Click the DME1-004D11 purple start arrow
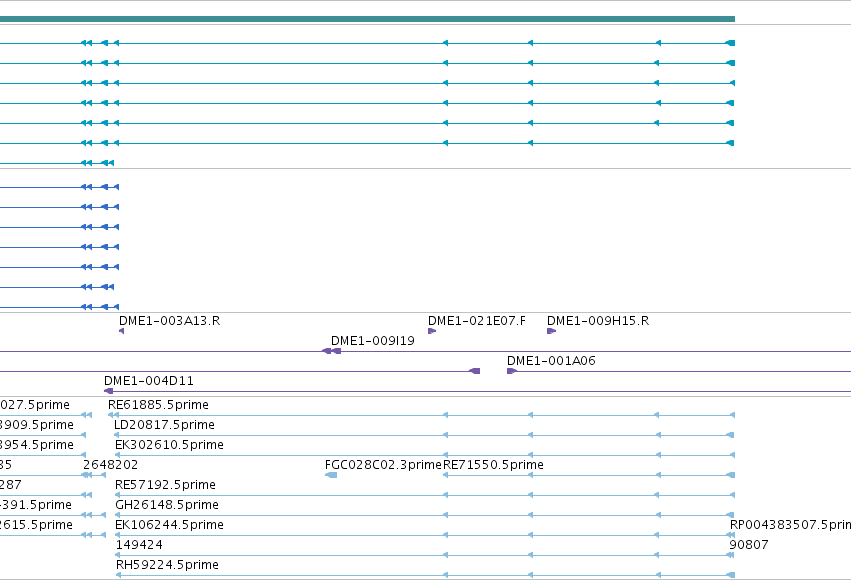The height and width of the screenshot is (580, 851). (109, 391)
